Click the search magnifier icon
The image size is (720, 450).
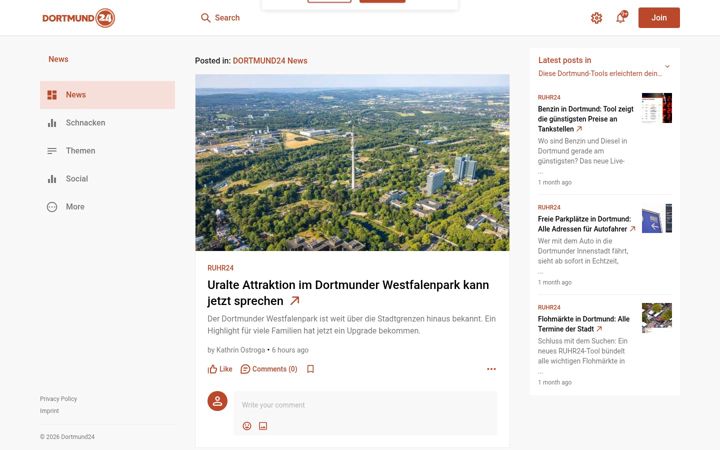point(205,18)
